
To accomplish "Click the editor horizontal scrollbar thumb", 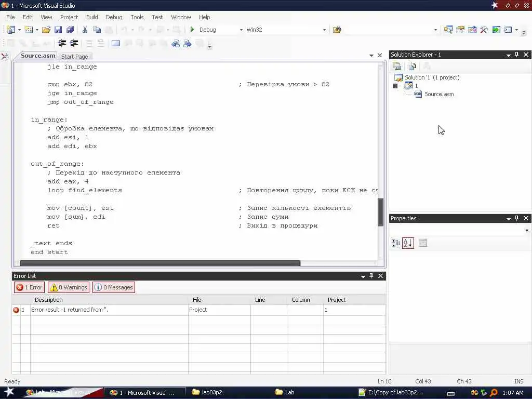I will click(x=160, y=263).
